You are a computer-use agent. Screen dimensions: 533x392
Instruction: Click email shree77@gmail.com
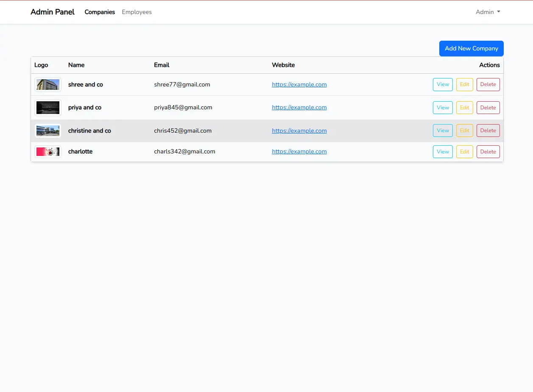[x=182, y=84]
